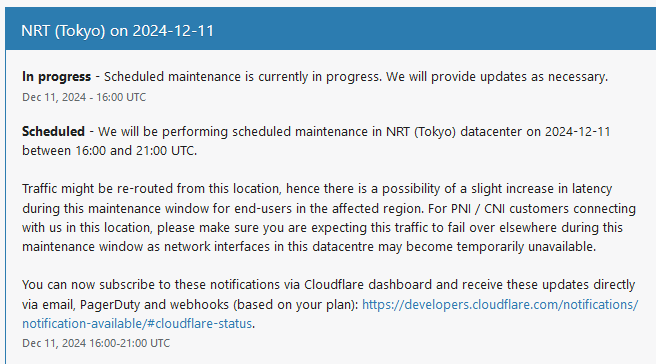Click the text between 16:00 and 21:00 UTC
Screen dimensions: 656x364
tap(110, 151)
